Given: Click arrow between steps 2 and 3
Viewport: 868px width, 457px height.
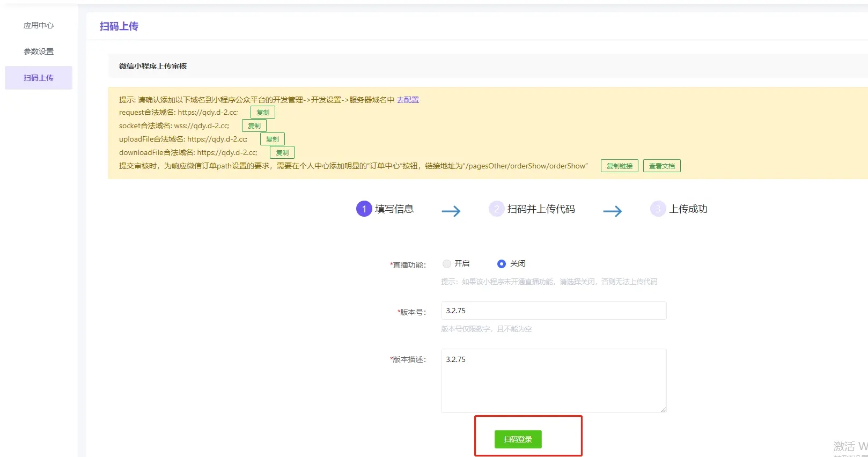Looking at the screenshot, I should click(613, 211).
